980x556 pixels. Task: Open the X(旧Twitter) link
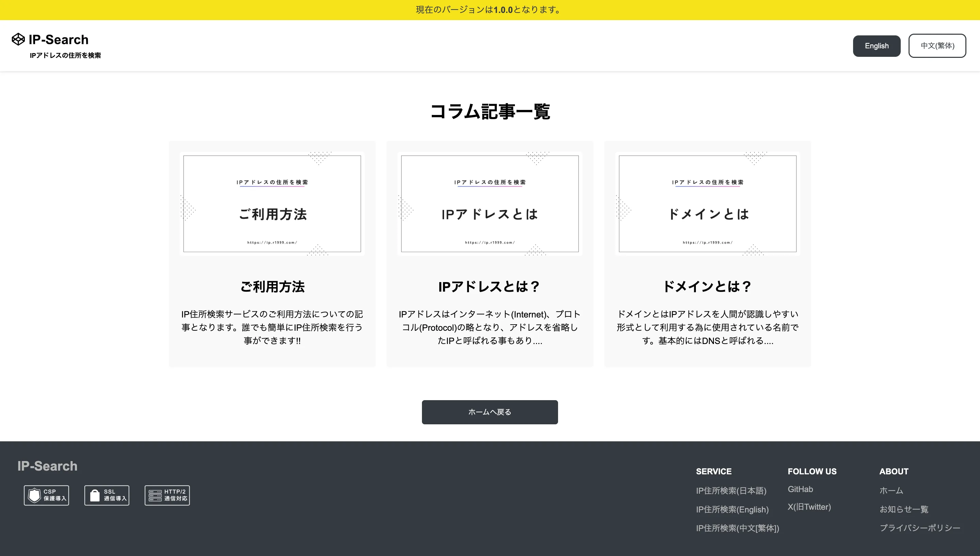click(x=809, y=507)
